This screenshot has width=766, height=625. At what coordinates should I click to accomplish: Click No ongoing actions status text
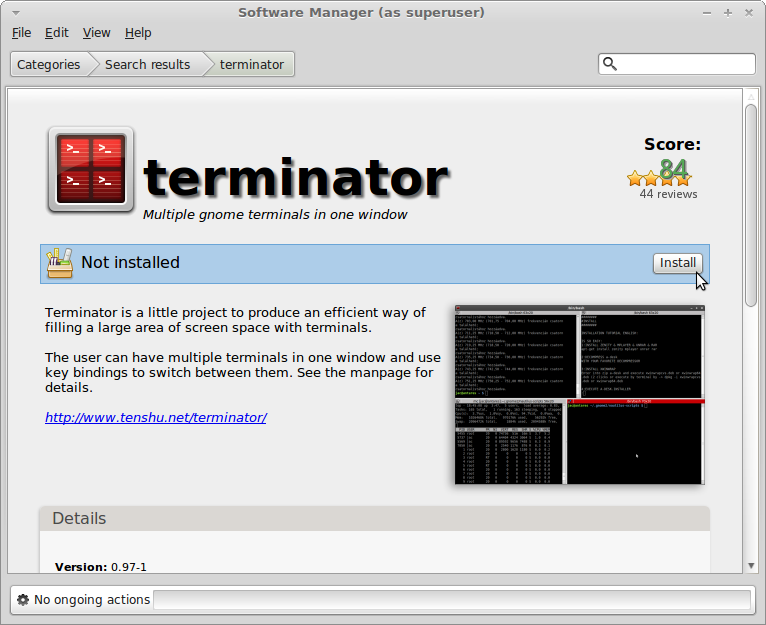92,600
